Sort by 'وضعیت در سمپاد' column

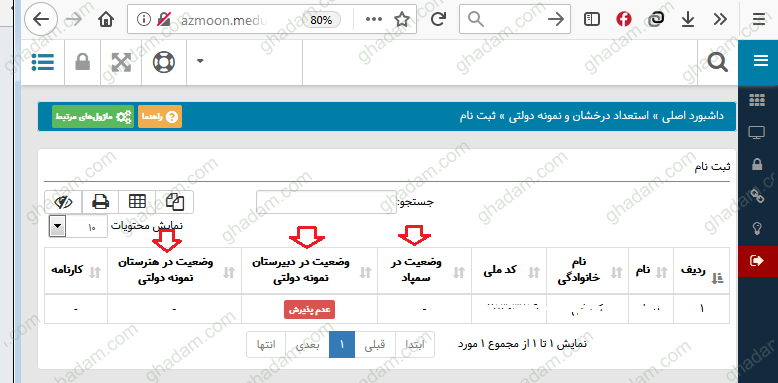(x=425, y=272)
